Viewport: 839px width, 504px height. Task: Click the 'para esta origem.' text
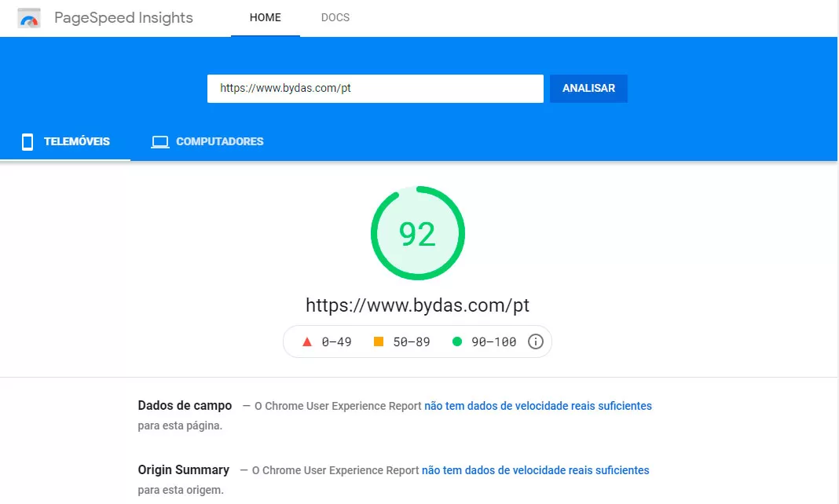click(181, 490)
